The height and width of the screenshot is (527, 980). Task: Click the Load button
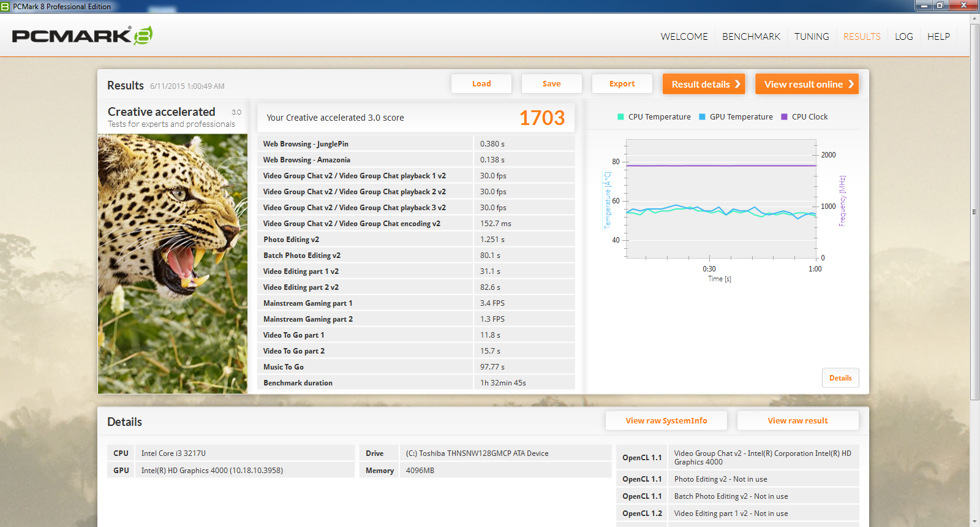pos(481,84)
